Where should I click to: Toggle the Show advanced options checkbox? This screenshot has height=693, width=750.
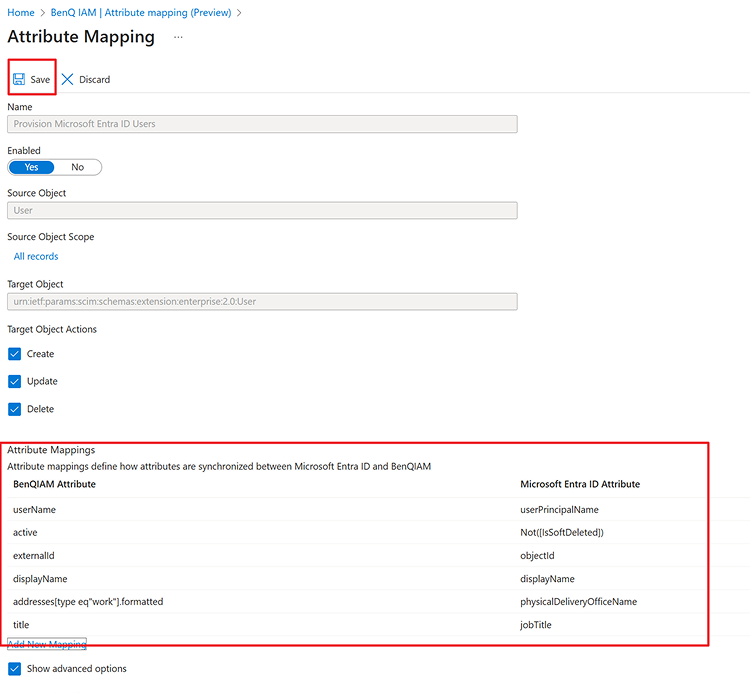tap(14, 668)
